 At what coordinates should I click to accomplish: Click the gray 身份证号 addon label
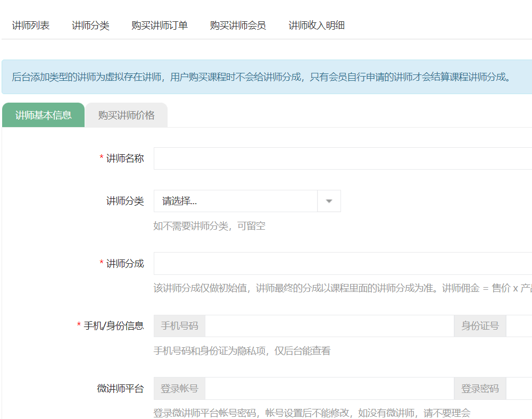(480, 326)
